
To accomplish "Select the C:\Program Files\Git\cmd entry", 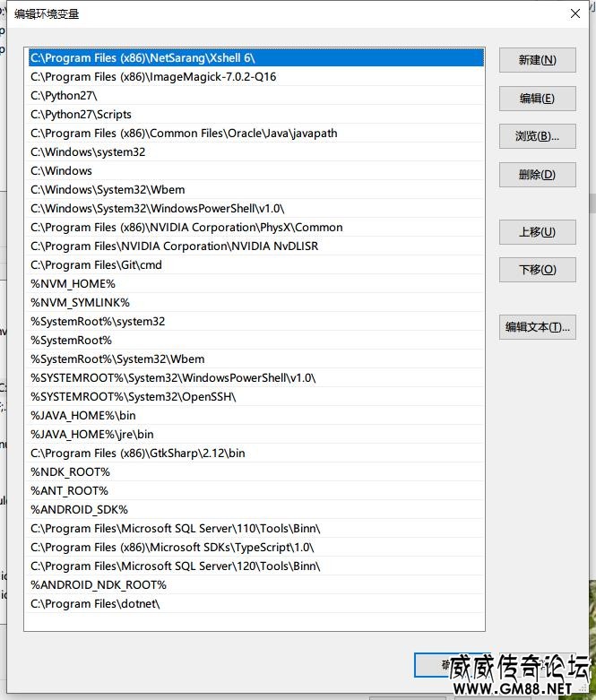I will point(96,264).
